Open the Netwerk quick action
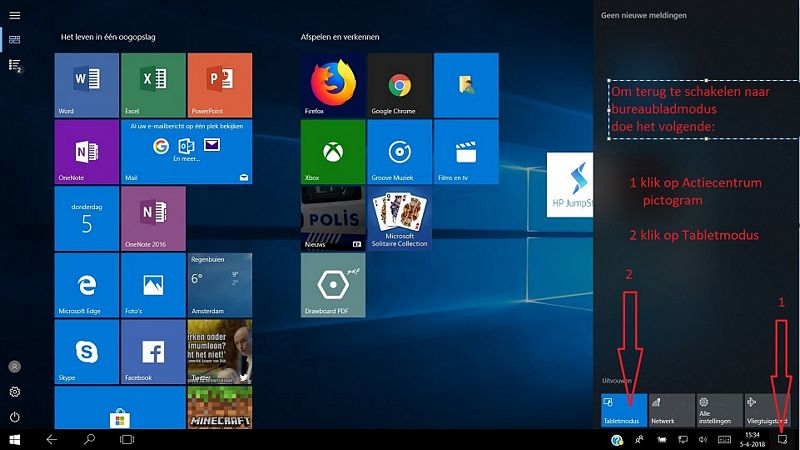This screenshot has width=800, height=450. pos(672,410)
